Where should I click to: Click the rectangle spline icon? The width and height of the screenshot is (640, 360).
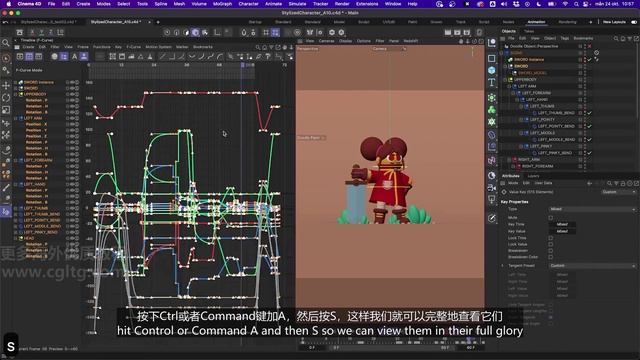pyautogui.click(x=492, y=58)
